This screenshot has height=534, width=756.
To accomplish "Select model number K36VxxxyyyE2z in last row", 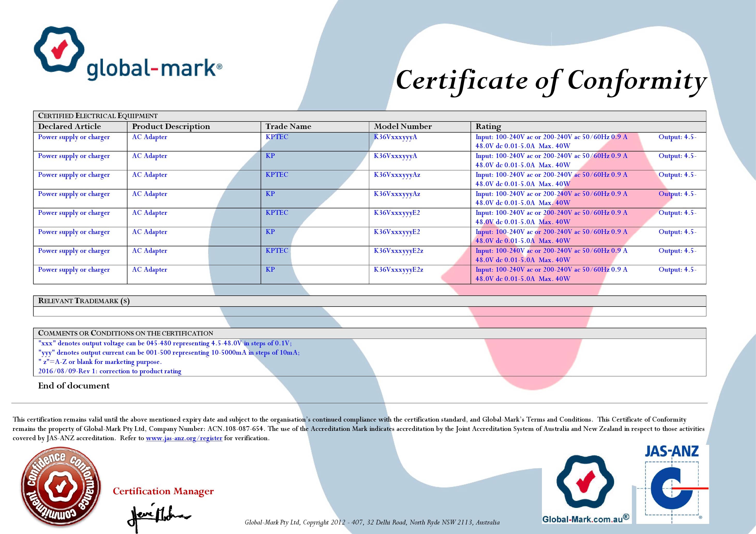I will pyautogui.click(x=398, y=270).
